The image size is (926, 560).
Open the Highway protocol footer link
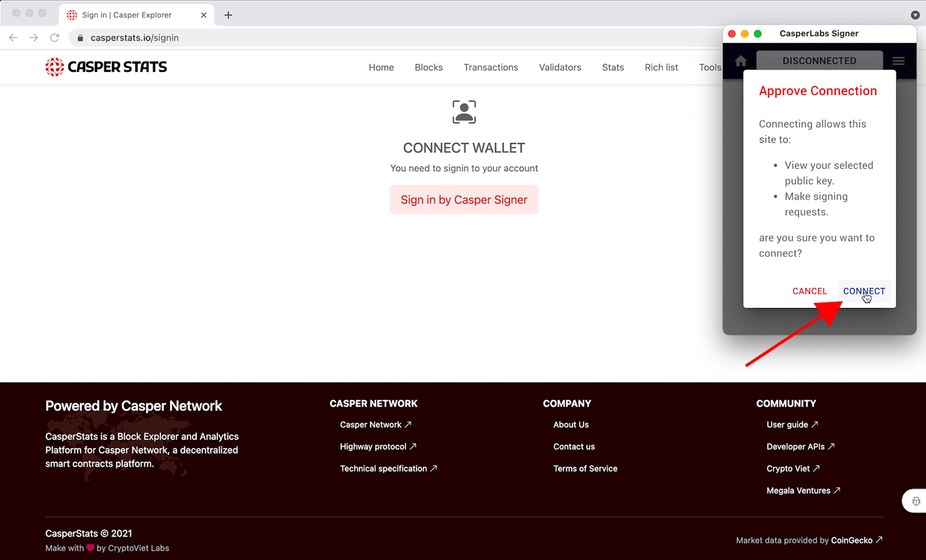(378, 446)
